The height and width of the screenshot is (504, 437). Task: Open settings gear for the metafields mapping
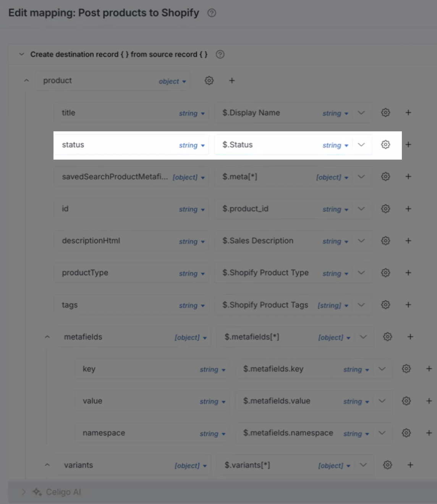(x=388, y=337)
